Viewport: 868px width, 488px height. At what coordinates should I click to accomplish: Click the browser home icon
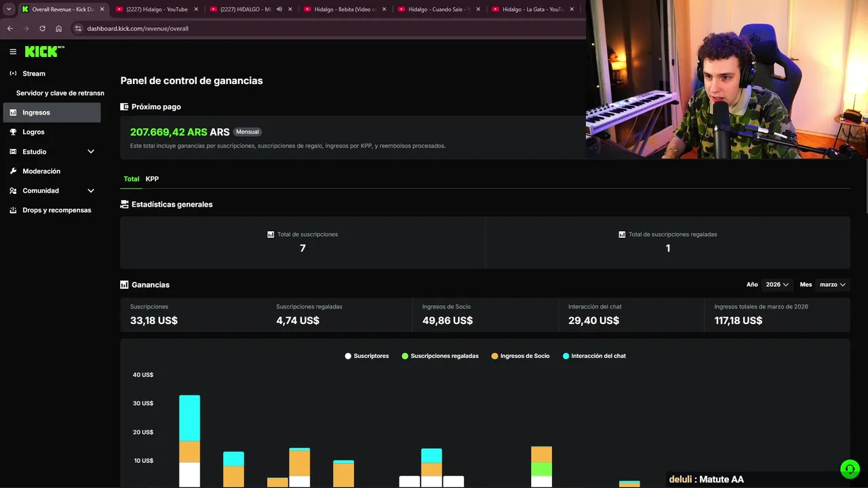[58, 28]
